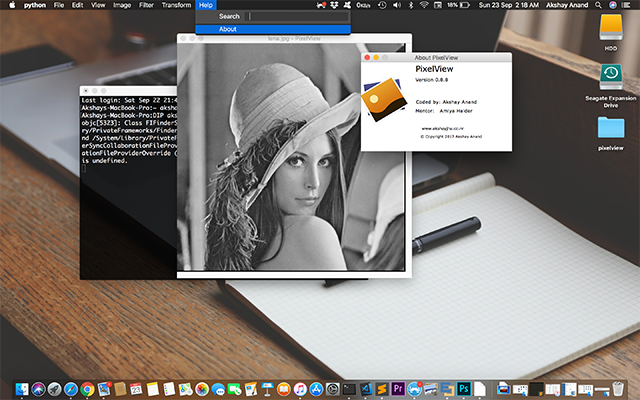
Task: Open the Filter menu
Action: [146, 5]
